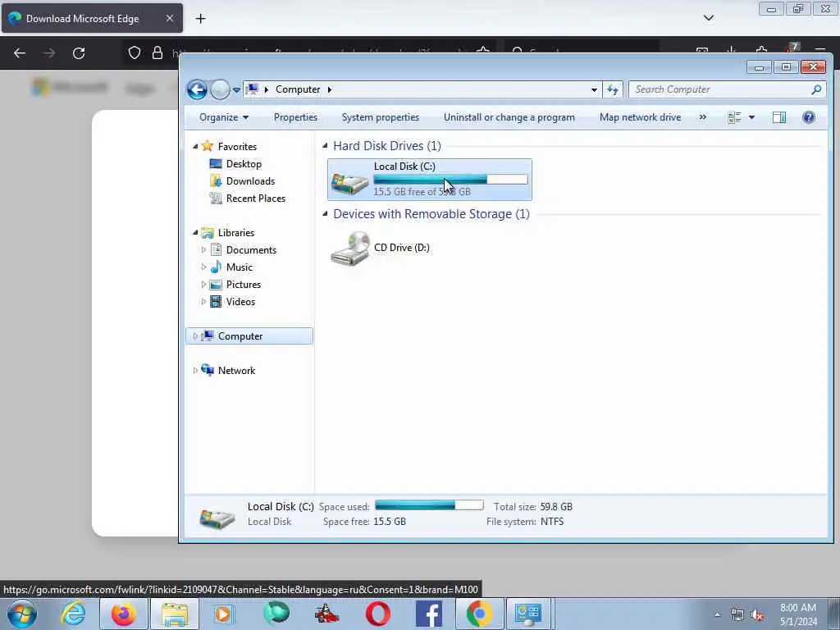Select Libraries in the navigation pane
Screen dimensions: 840x630
click(235, 232)
